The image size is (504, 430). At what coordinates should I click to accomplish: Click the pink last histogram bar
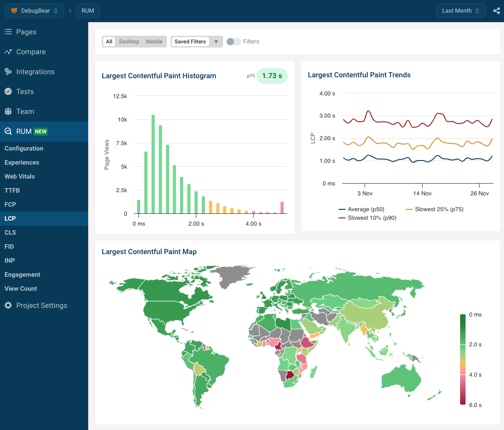point(282,208)
